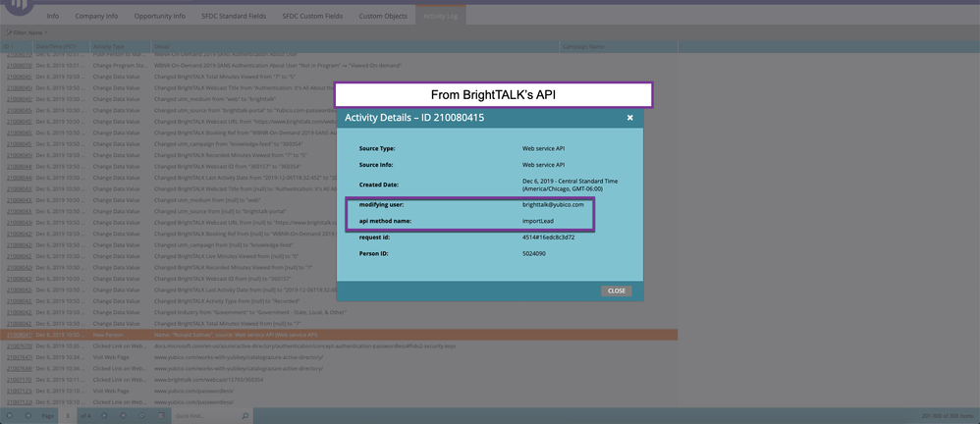980x424 pixels.
Task: Click the export icon in pager bar
Action: coord(161,416)
